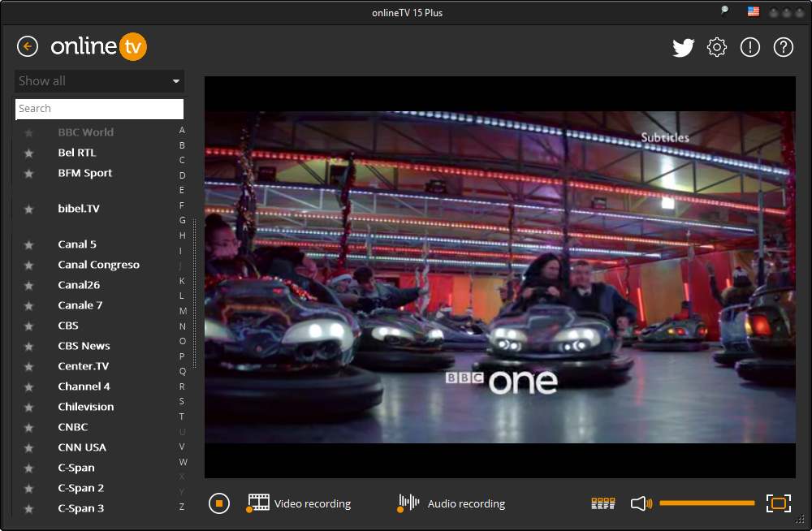Image resolution: width=812 pixels, height=531 pixels.
Task: Click the video playback area
Action: (x=499, y=277)
